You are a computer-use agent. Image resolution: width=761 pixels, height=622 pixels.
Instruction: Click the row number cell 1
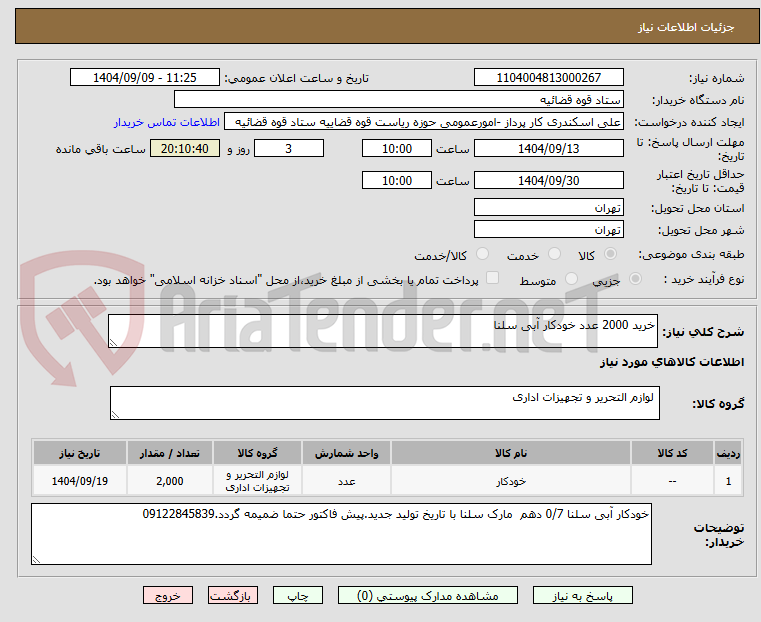point(728,481)
